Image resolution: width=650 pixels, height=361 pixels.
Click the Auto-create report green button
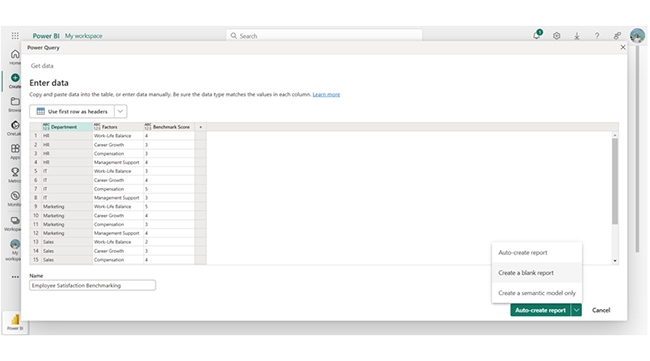tap(540, 310)
